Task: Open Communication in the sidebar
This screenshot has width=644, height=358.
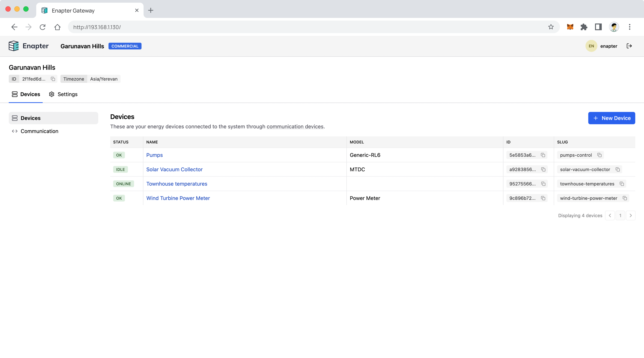Action: [x=39, y=131]
